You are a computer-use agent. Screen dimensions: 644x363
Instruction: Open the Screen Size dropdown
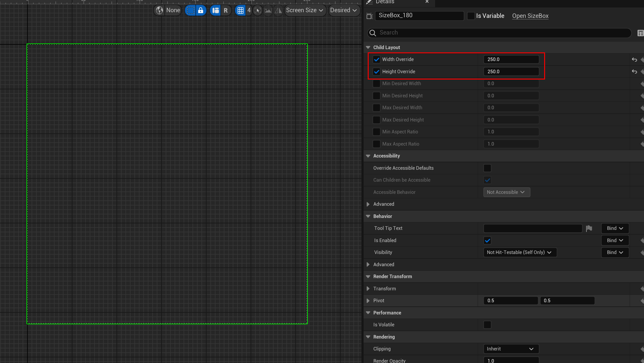tap(305, 10)
